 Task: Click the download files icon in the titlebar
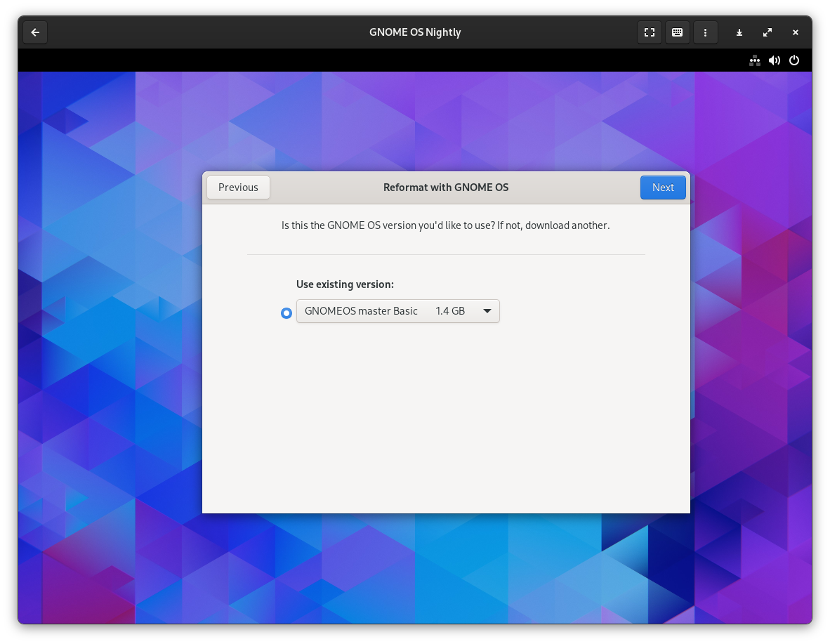[x=739, y=32]
